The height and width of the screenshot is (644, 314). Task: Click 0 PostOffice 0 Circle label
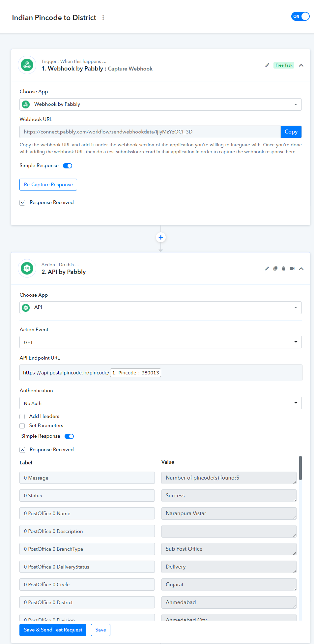[x=87, y=585]
